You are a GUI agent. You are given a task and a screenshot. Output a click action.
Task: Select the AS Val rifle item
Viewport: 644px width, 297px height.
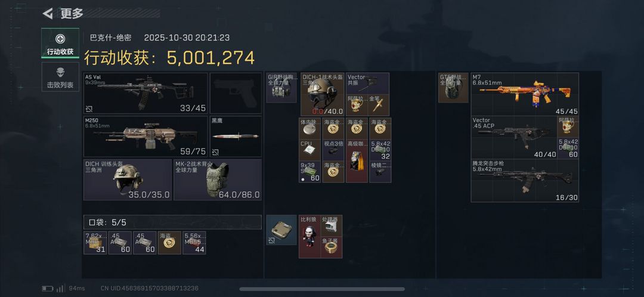pos(146,93)
